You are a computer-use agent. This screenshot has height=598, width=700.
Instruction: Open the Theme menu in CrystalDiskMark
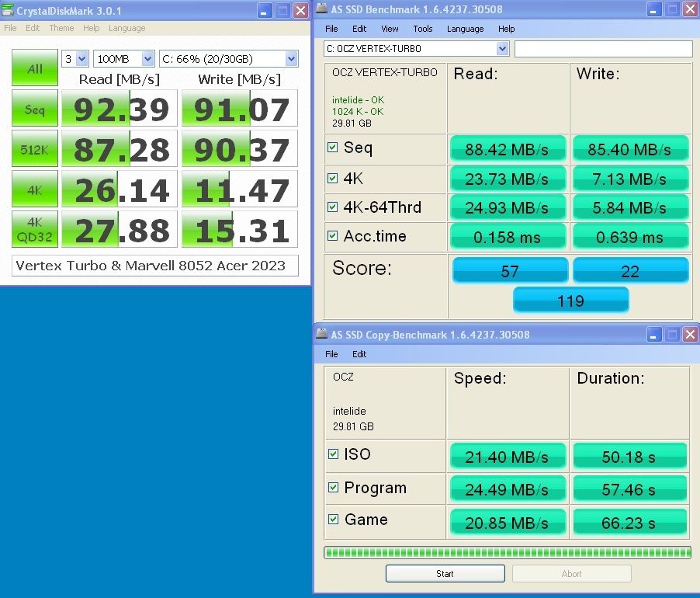click(61, 28)
